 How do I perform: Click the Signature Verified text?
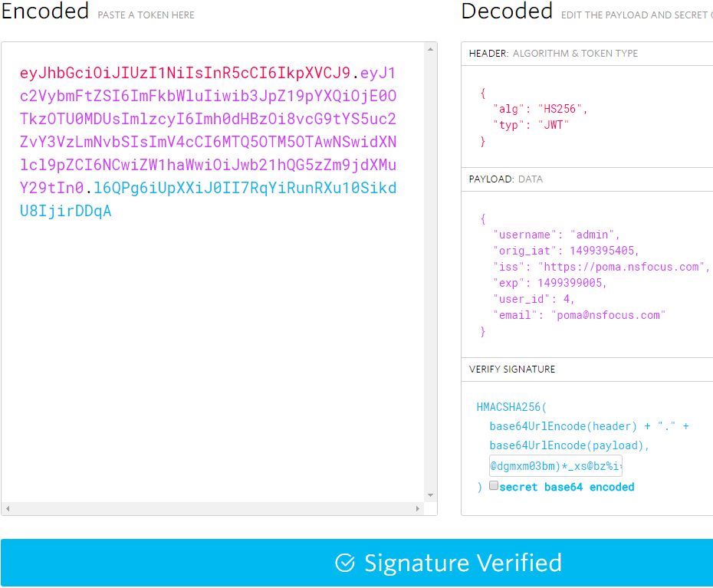[x=463, y=563]
